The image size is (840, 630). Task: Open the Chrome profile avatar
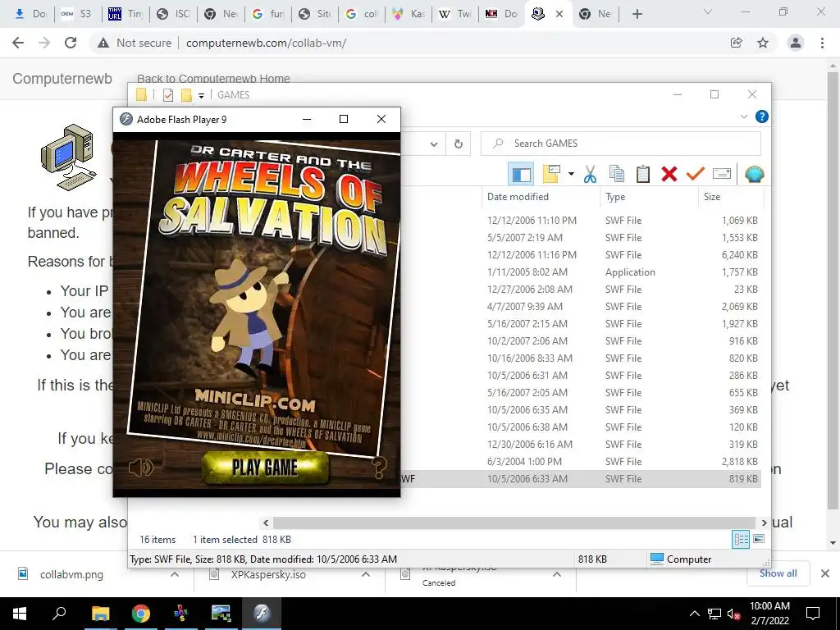point(796,43)
